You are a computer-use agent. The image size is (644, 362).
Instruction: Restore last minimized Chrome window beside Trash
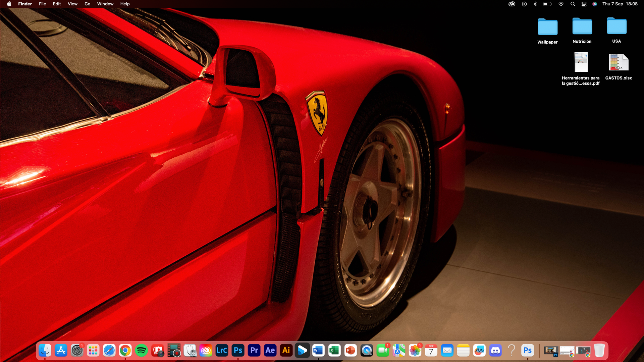tap(584, 351)
